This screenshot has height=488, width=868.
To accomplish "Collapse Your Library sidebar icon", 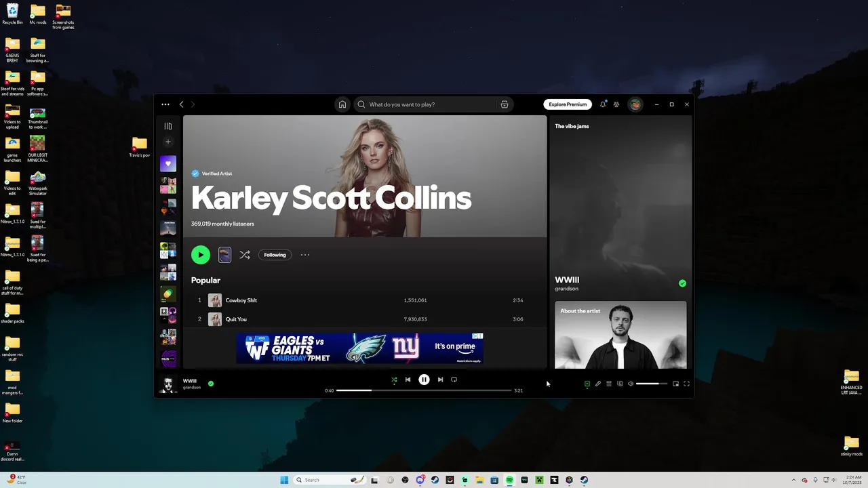I will 168,126.
